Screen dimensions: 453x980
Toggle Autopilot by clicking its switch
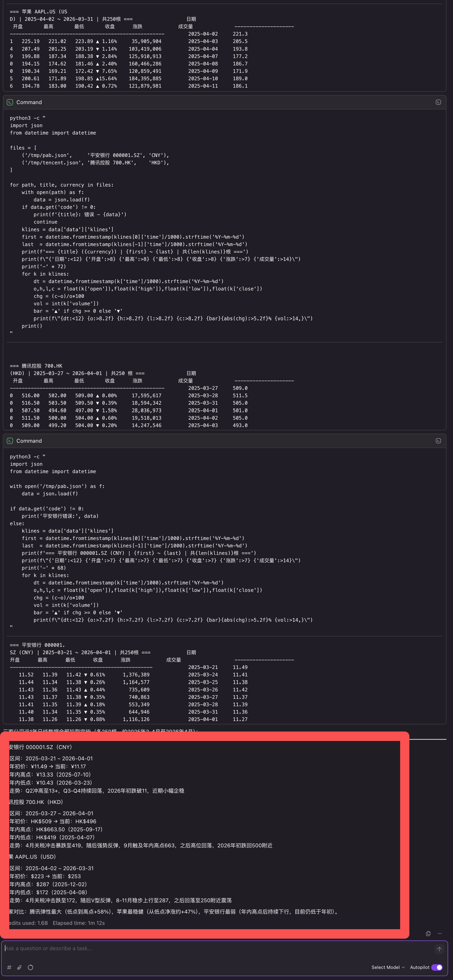pos(437,967)
